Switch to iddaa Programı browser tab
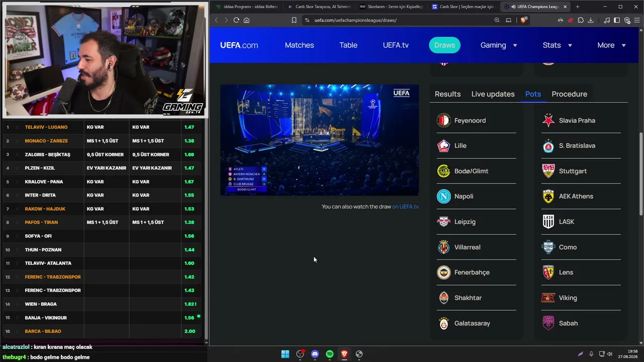The image size is (644, 362). click(246, 7)
